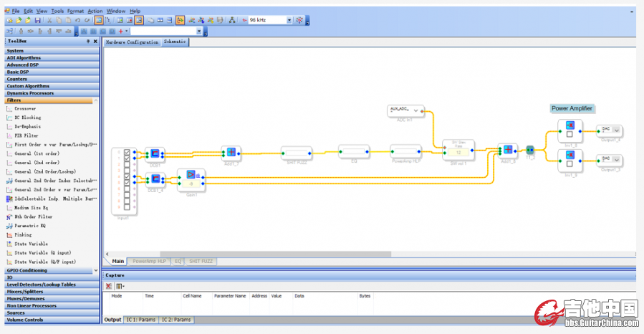Click the EQ hierarchy block on the schematic
Screen dimensions: 644x334
[353, 151]
